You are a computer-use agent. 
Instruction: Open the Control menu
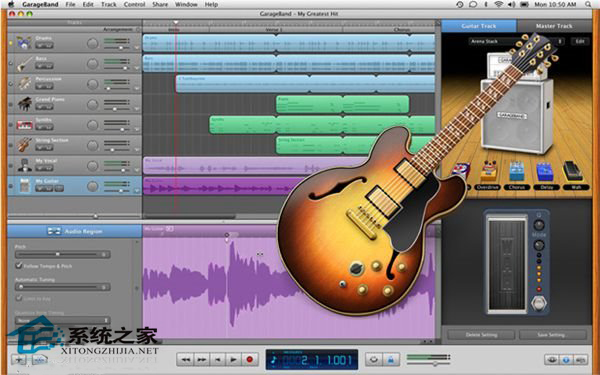click(x=134, y=5)
